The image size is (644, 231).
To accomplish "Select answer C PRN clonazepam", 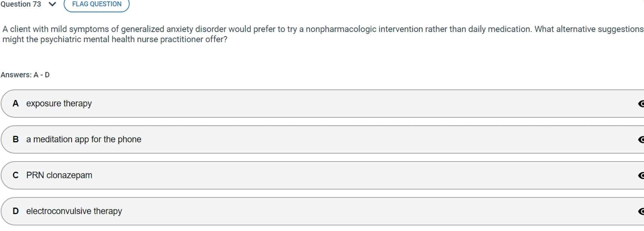I will [323, 175].
